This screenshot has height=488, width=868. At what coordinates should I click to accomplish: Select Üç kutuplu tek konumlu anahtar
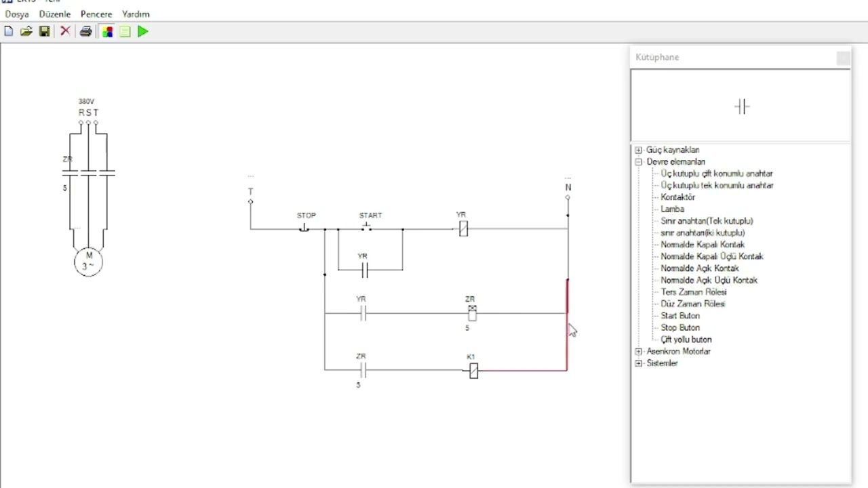click(x=717, y=185)
